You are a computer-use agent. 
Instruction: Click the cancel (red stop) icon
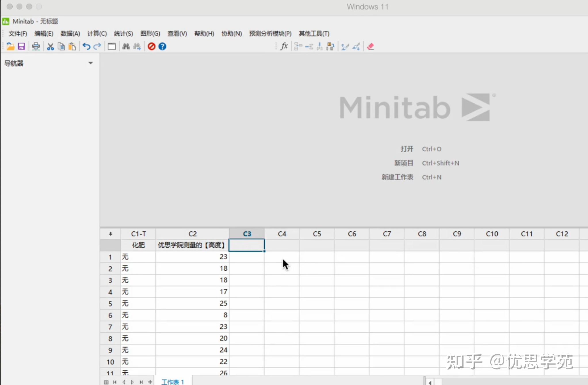(x=151, y=46)
